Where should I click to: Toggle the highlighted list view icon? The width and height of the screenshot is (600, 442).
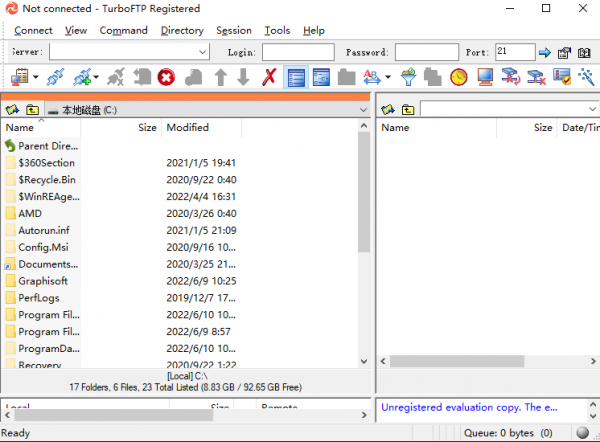click(x=296, y=77)
